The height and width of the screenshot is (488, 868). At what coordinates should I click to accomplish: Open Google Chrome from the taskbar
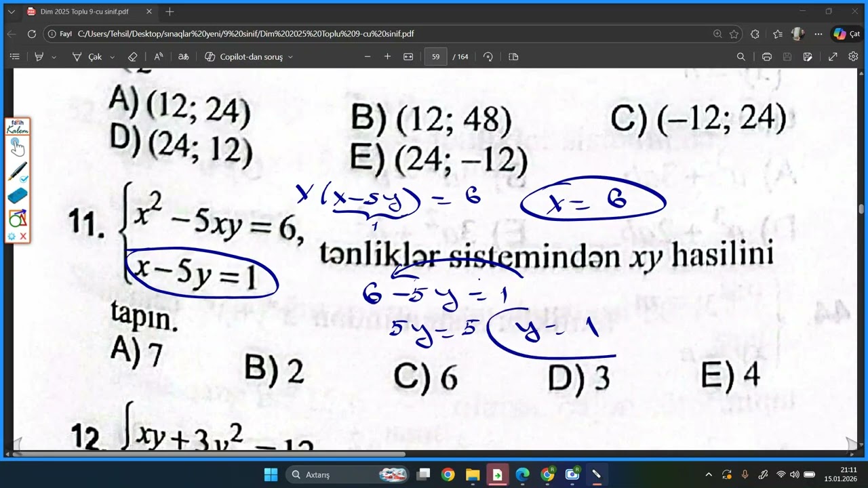click(x=448, y=474)
